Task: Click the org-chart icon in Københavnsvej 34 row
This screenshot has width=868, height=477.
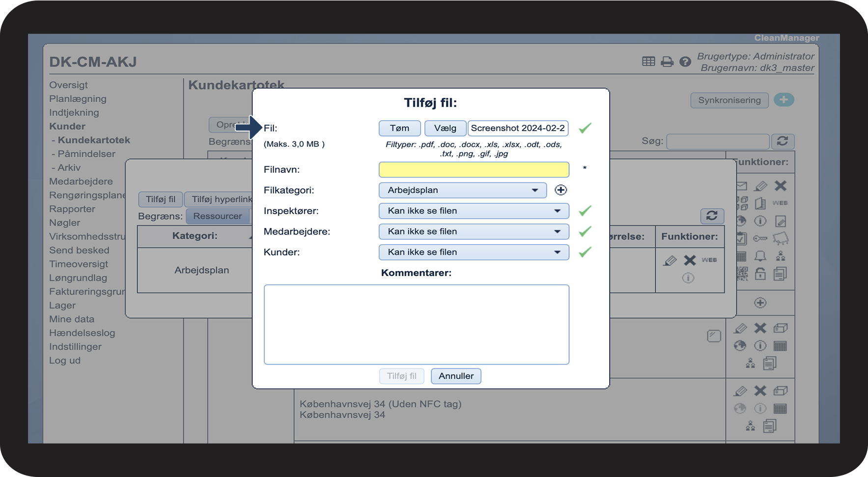Action: tap(750, 426)
